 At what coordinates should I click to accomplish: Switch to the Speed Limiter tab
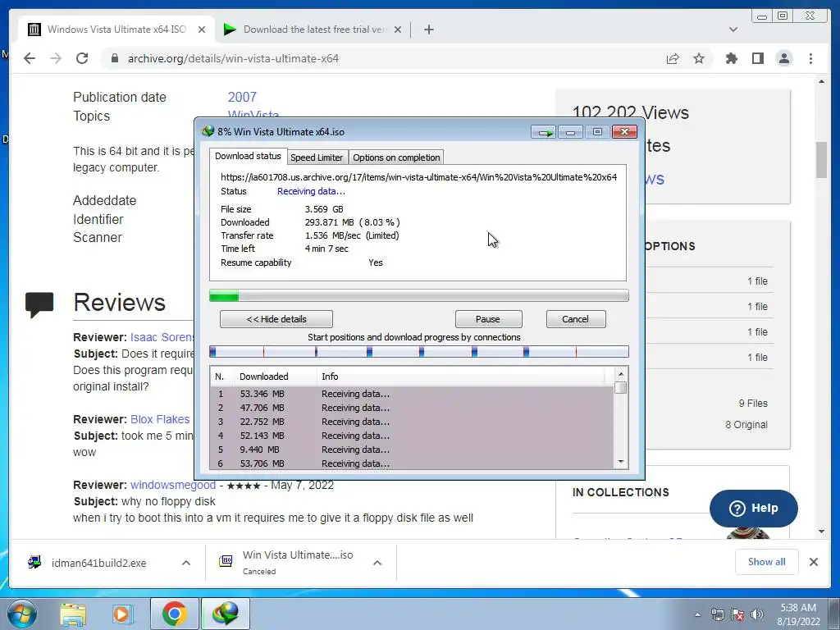tap(317, 157)
